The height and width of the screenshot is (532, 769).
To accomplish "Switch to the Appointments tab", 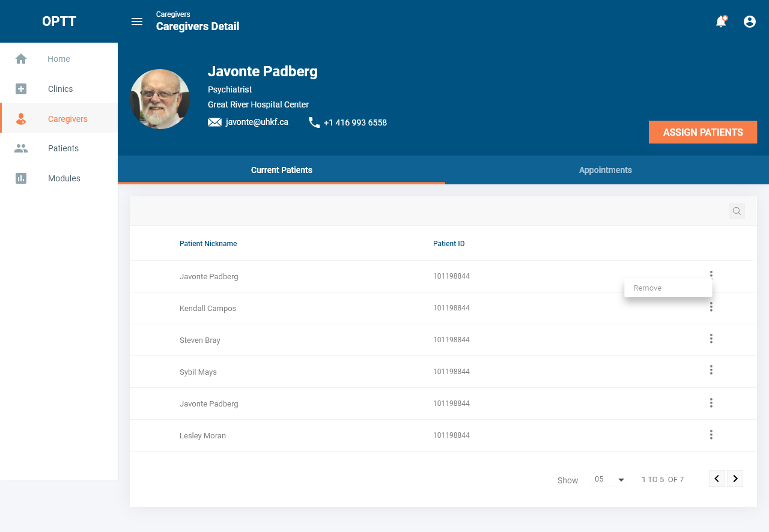I will click(x=605, y=170).
